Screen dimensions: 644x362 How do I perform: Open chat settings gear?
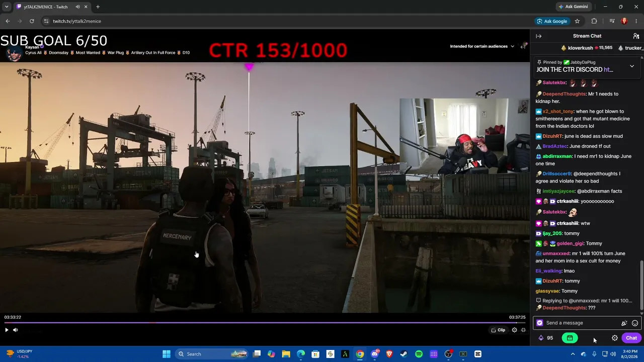615,338
